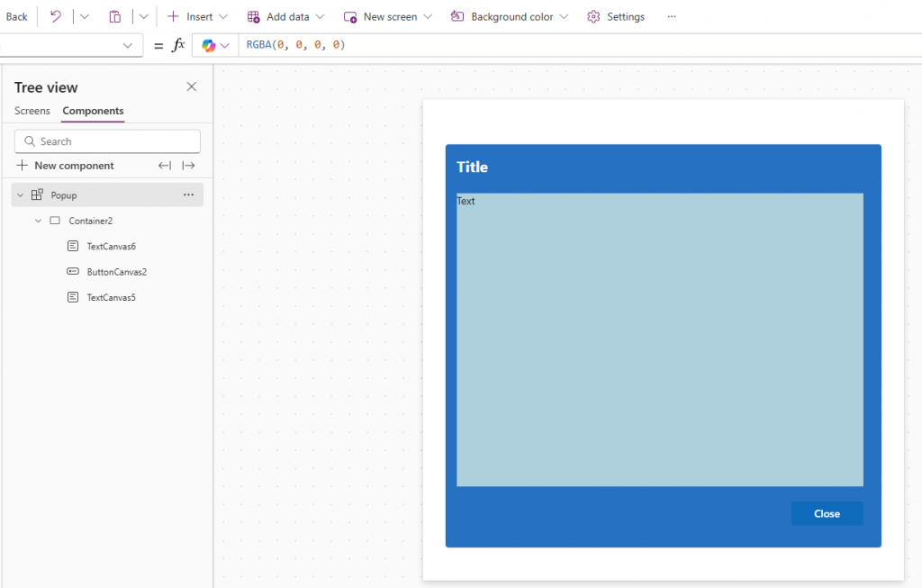Expand all tree items icon
This screenshot has height=588, width=922.
pyautogui.click(x=188, y=166)
